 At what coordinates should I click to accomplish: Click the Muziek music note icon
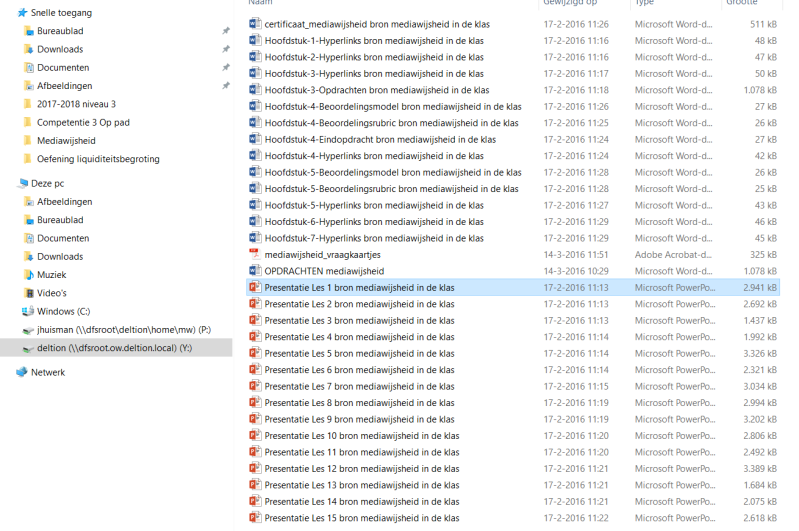29,275
